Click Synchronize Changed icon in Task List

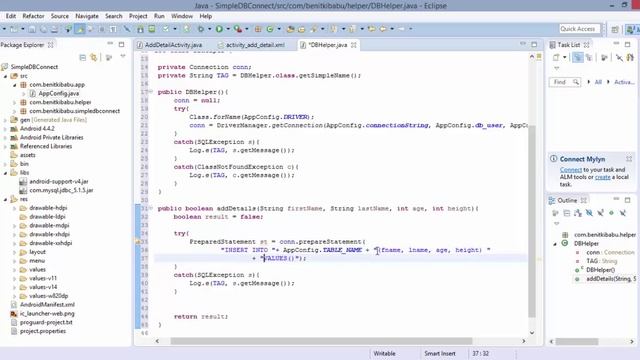630,58
